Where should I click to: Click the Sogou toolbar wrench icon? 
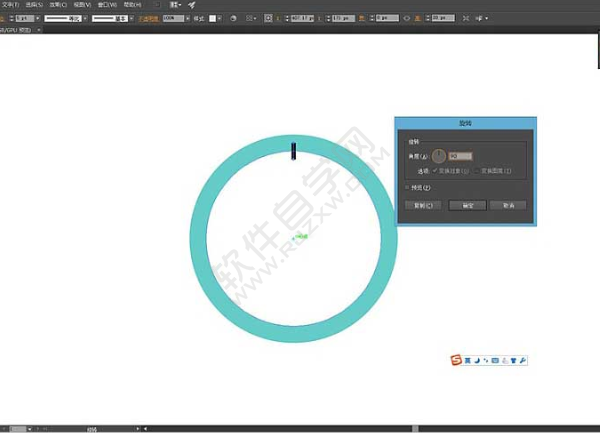click(523, 360)
